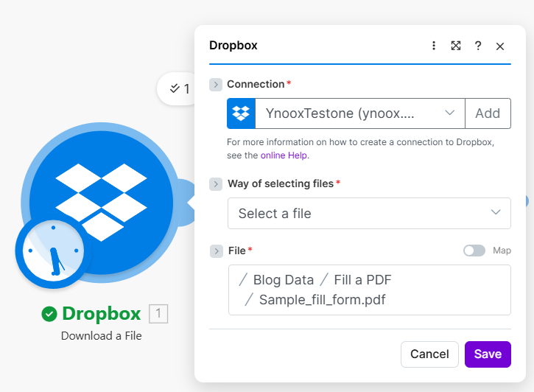Image resolution: width=534 pixels, height=392 pixels.
Task: Expand the Way of selecting files chevron
Action: tap(216, 183)
